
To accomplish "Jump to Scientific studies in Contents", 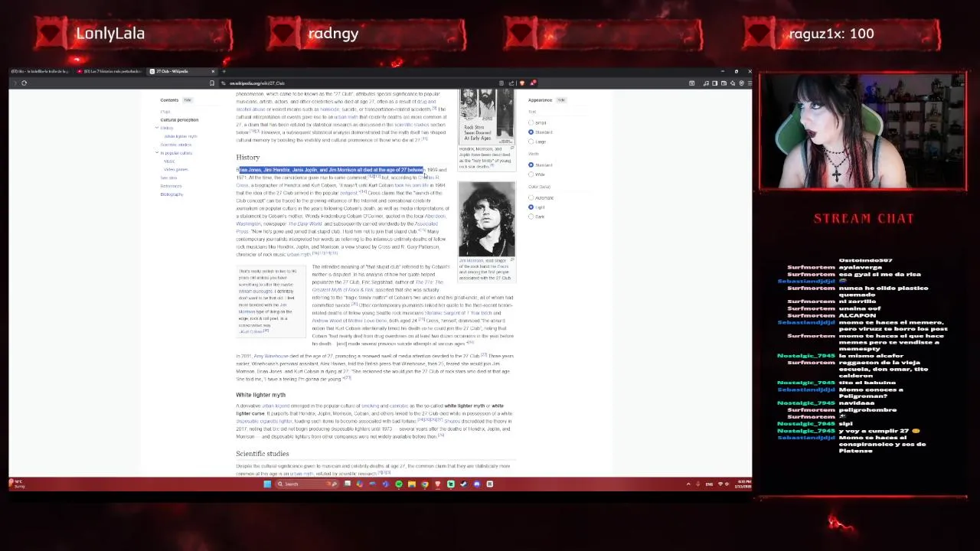I will (175, 145).
